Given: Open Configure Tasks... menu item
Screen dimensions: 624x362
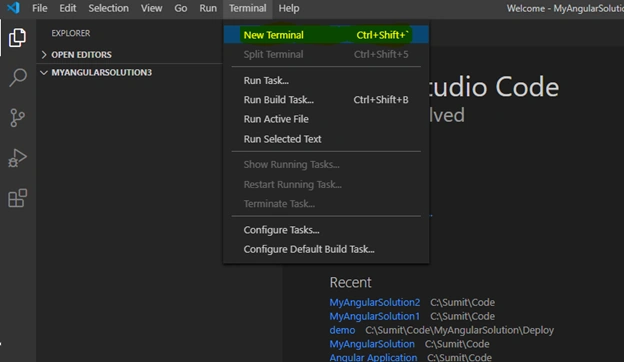Looking at the screenshot, I should (x=326, y=230).
